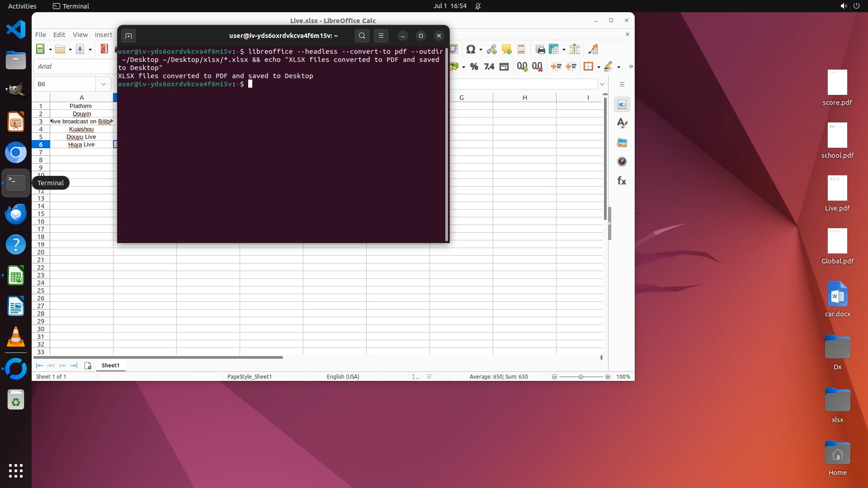Open the Borders dropdown arrow
Image resolution: width=868 pixels, height=488 pixels.
[599, 67]
